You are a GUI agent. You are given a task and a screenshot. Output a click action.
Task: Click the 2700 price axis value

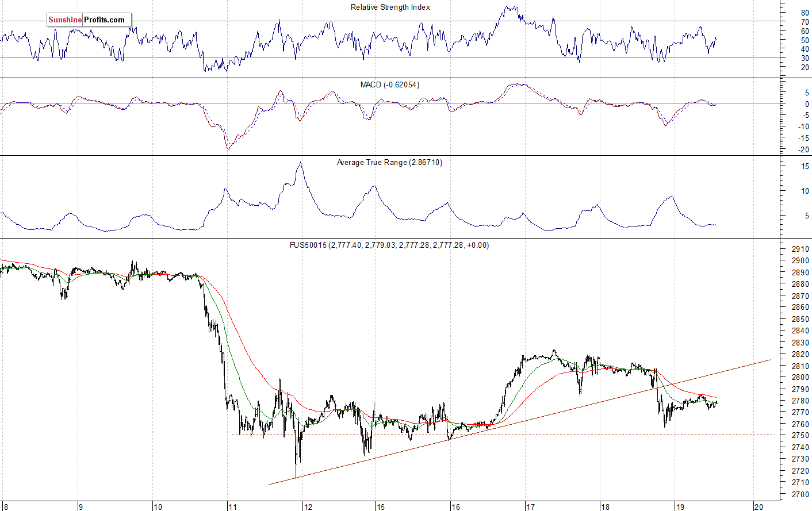pyautogui.click(x=800, y=494)
